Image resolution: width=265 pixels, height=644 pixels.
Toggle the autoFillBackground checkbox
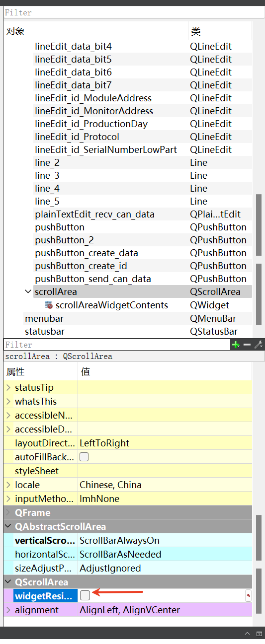click(84, 457)
